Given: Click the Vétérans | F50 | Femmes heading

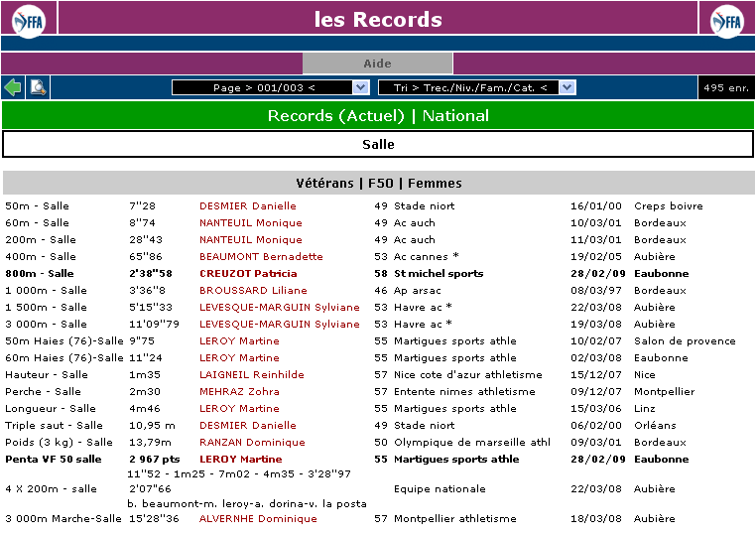Looking at the screenshot, I should pyautogui.click(x=378, y=184).
